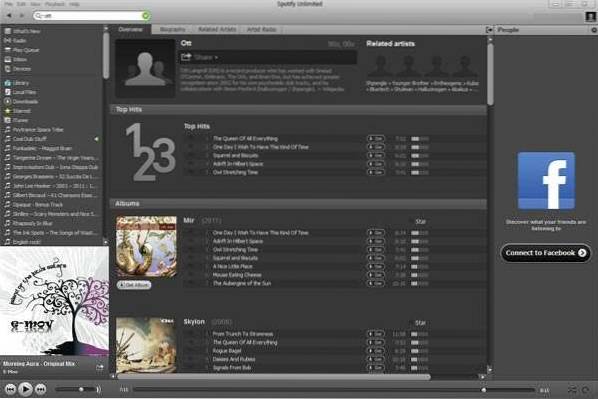Select A Nice Little Place track
Screen dimensions: 598x399
click(233, 266)
